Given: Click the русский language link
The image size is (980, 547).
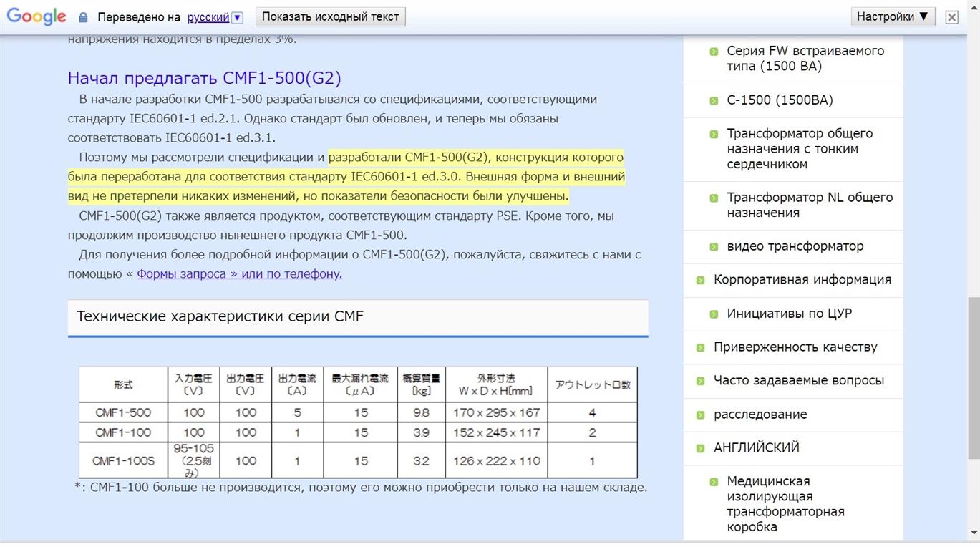Looking at the screenshot, I should [x=208, y=17].
